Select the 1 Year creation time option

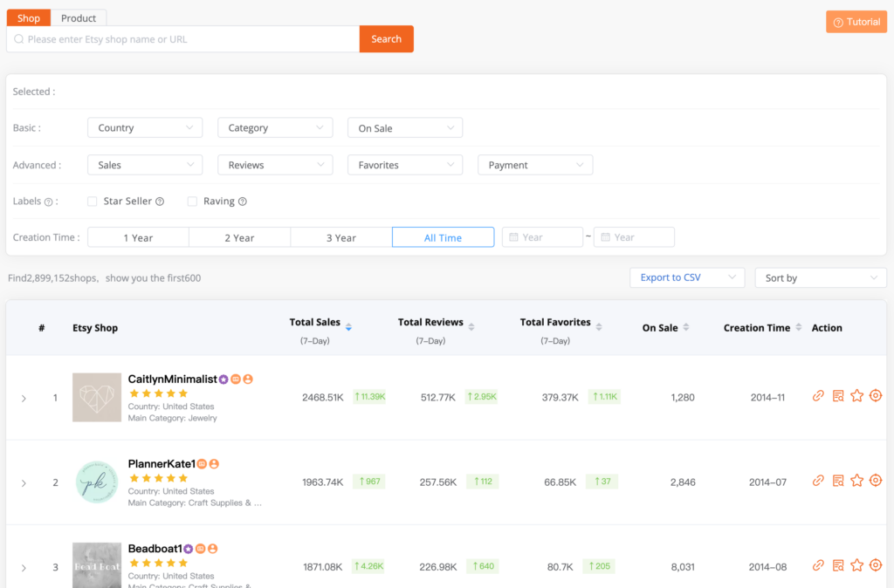(138, 237)
